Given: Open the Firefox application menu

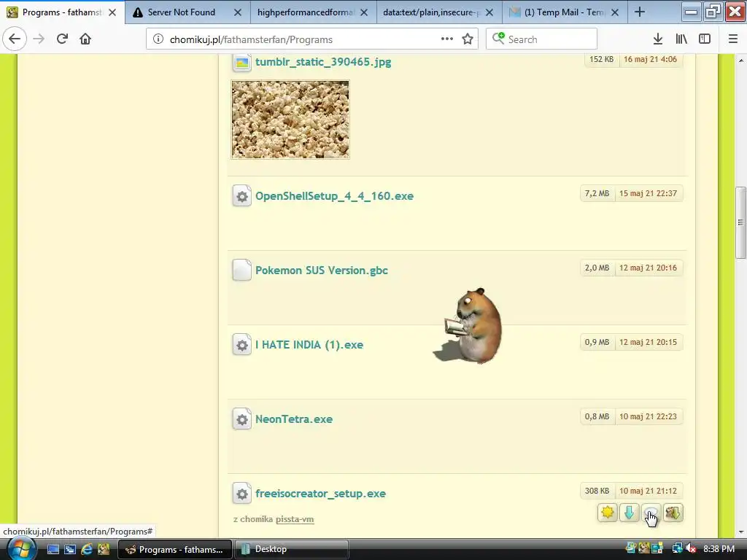Looking at the screenshot, I should click(x=733, y=39).
